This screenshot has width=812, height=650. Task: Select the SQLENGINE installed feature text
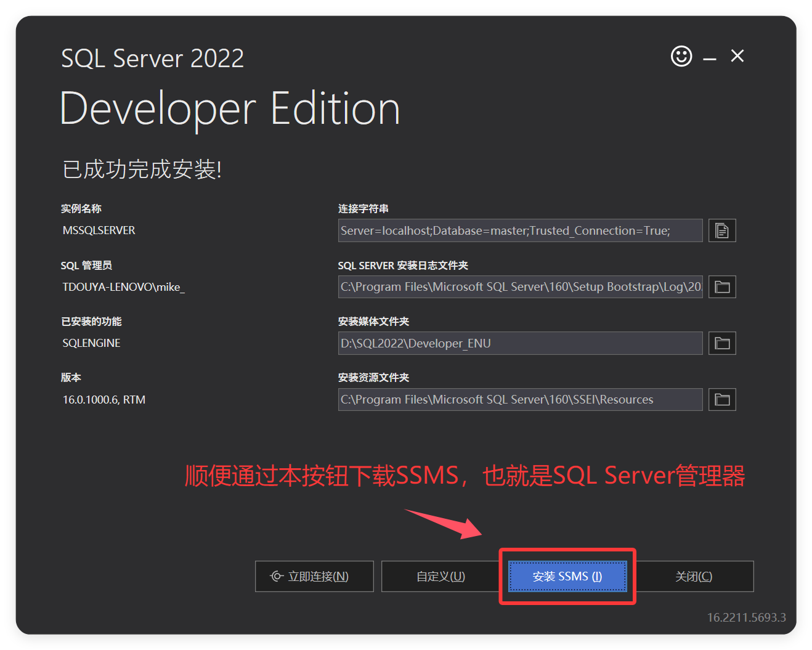tap(91, 343)
